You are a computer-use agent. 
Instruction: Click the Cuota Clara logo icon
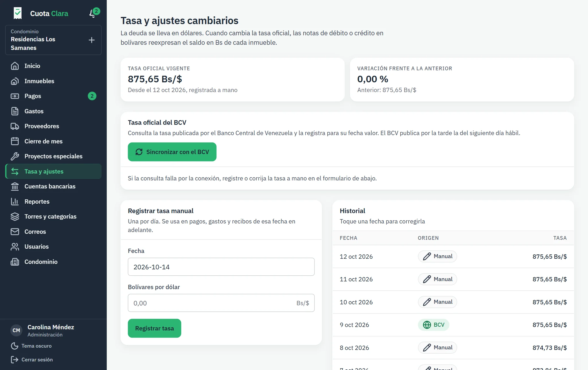tap(18, 13)
